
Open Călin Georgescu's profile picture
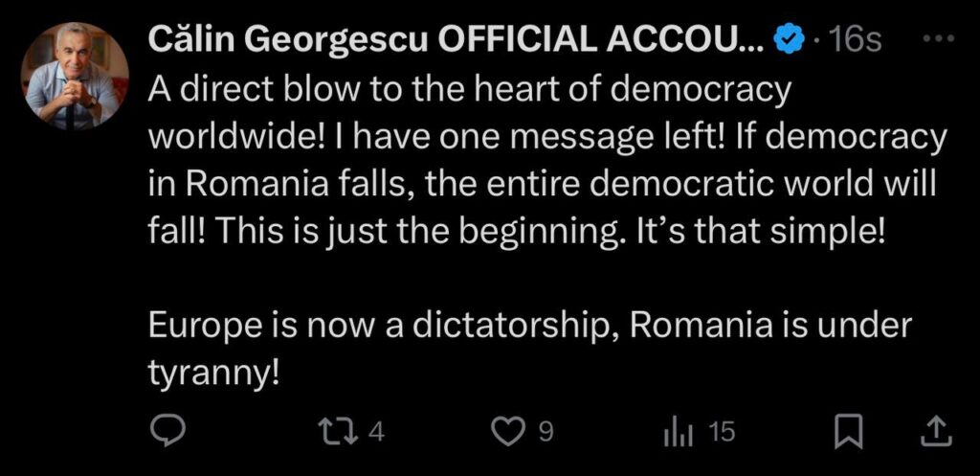coord(77,76)
